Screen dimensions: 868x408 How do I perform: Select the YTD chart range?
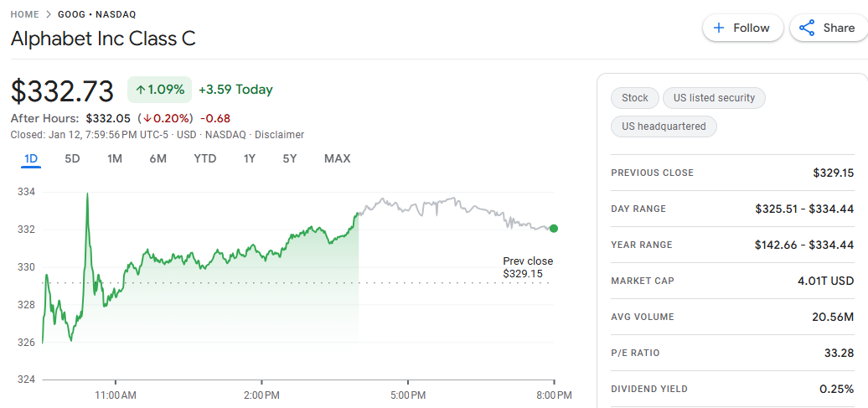tap(205, 158)
